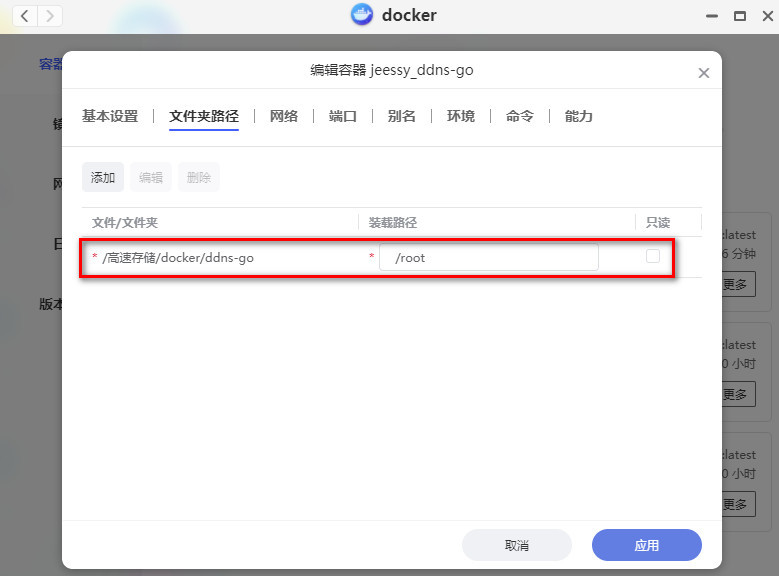Click the Docker whale icon in title bar
This screenshot has height=576, width=779.
[361, 15]
